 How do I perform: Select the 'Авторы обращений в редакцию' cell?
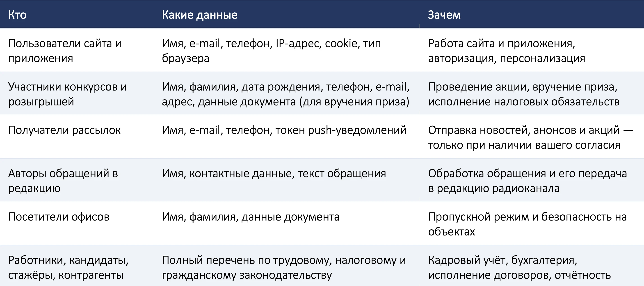[77, 180]
